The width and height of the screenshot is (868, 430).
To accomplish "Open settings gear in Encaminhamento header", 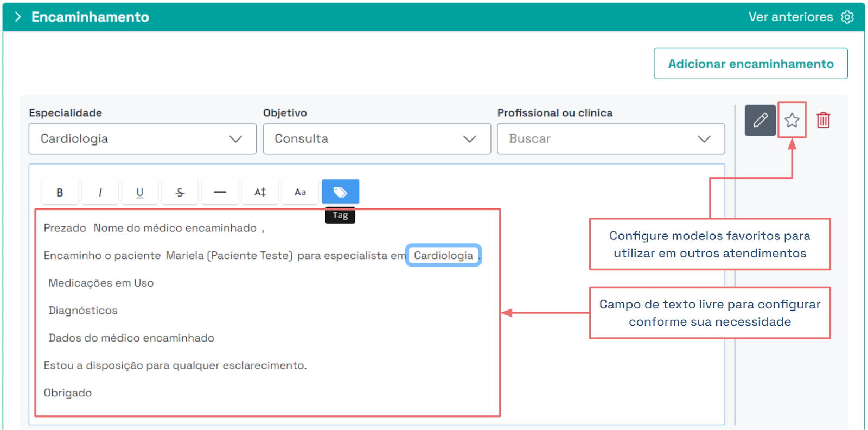I will pos(847,17).
